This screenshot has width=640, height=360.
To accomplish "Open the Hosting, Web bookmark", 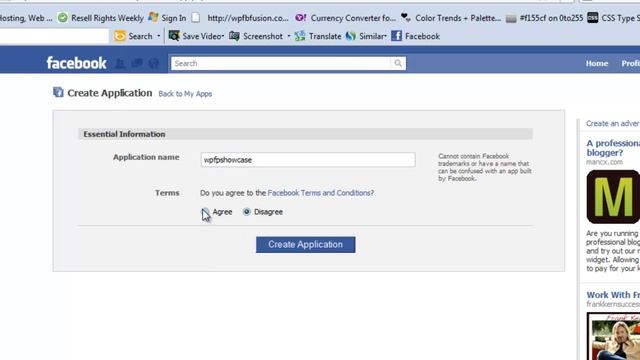I will [26, 18].
